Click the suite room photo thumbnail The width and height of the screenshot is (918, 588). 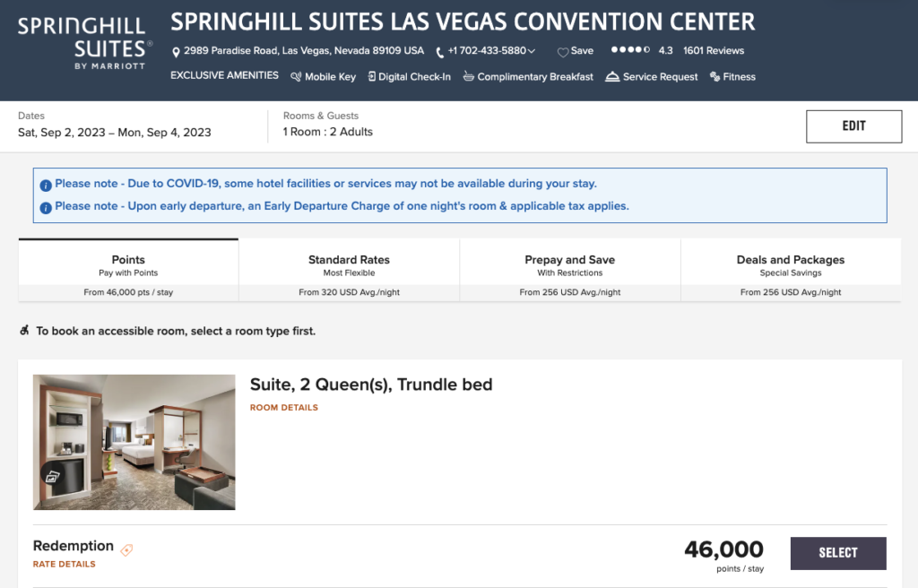click(134, 441)
